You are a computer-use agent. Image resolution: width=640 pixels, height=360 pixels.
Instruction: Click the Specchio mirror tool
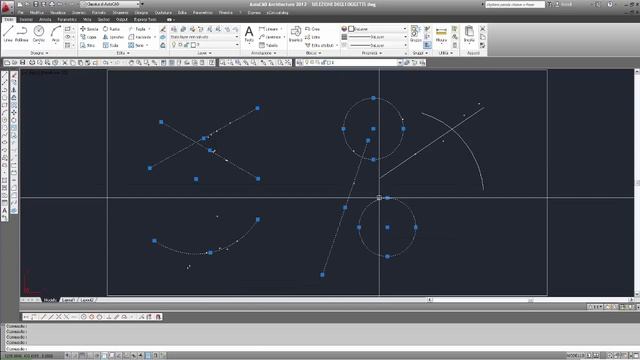[113, 37]
